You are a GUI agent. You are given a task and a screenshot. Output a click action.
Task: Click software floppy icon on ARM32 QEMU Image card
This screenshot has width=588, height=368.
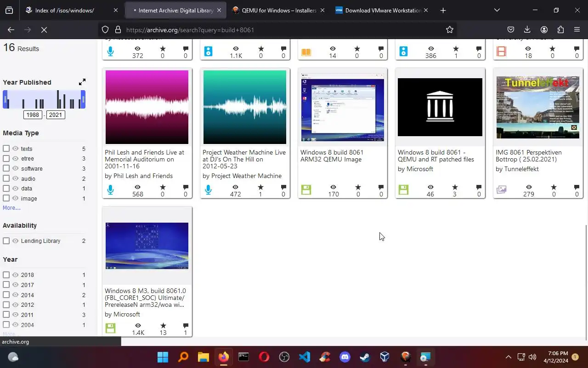click(306, 190)
